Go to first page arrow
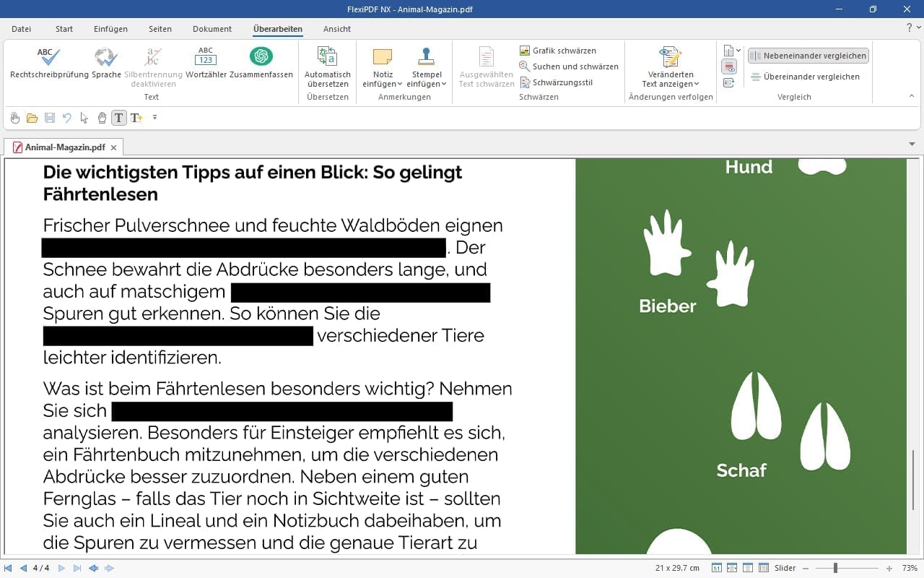Viewport: 924px width, 578px height. click(x=9, y=569)
